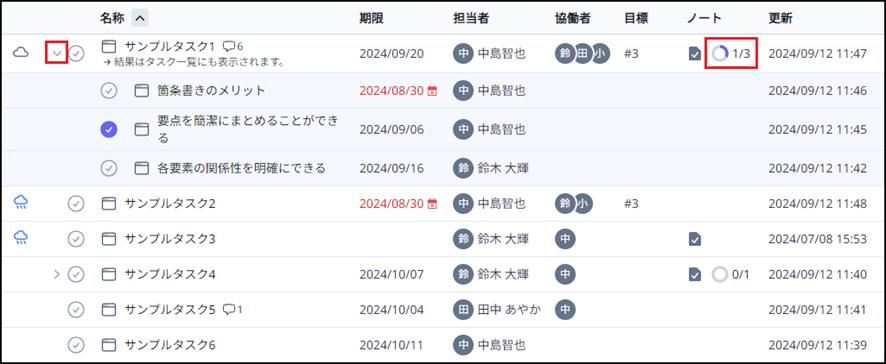The image size is (886, 364).
Task: Open the note icon in サンプルタスク4 row
Action: point(695,275)
